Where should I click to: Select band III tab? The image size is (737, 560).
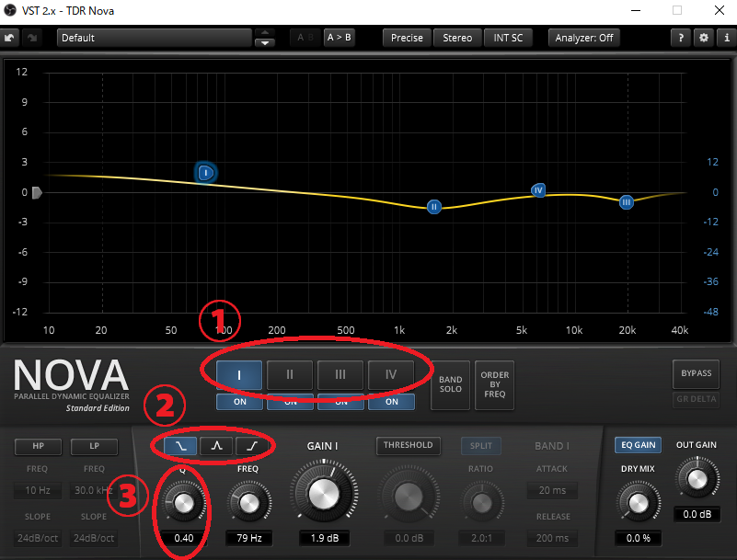(x=340, y=375)
